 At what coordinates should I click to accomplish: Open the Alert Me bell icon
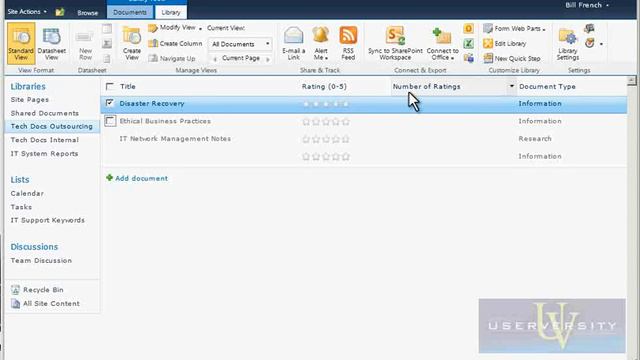pyautogui.click(x=321, y=36)
